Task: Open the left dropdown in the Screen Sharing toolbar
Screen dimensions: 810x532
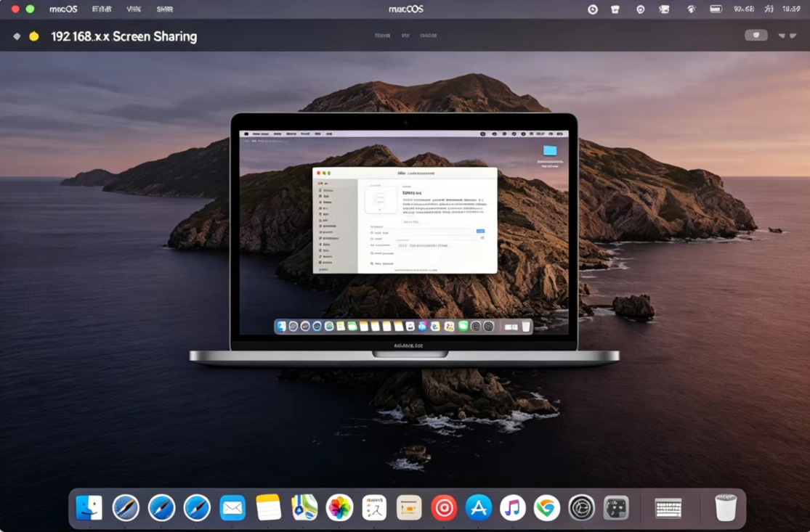Action: click(781, 35)
